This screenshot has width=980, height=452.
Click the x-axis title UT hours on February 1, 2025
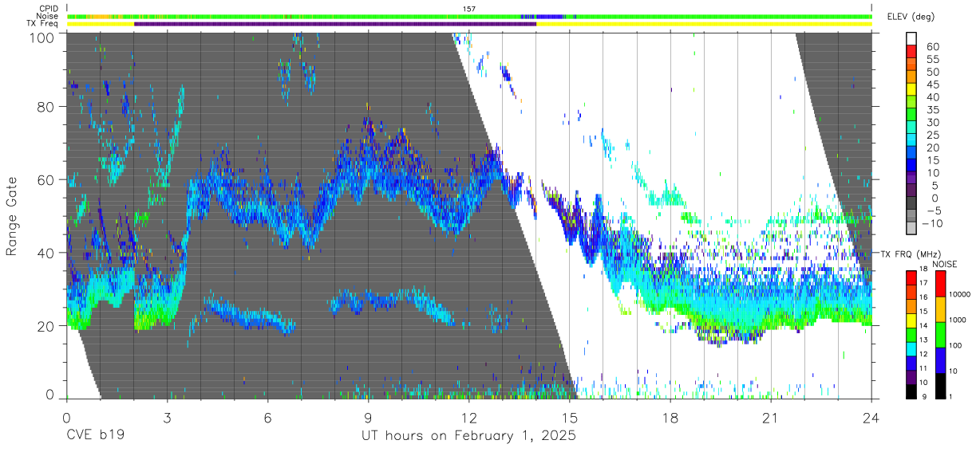click(468, 437)
